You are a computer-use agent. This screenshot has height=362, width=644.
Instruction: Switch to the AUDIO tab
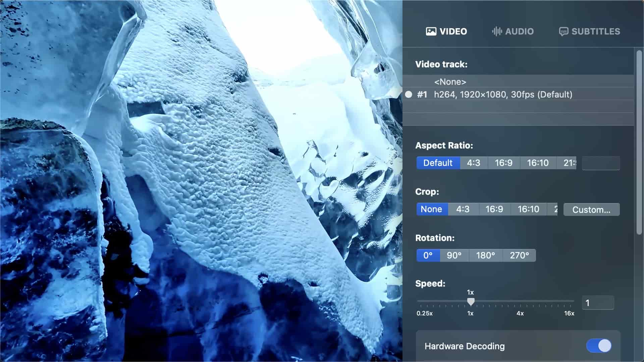point(519,32)
